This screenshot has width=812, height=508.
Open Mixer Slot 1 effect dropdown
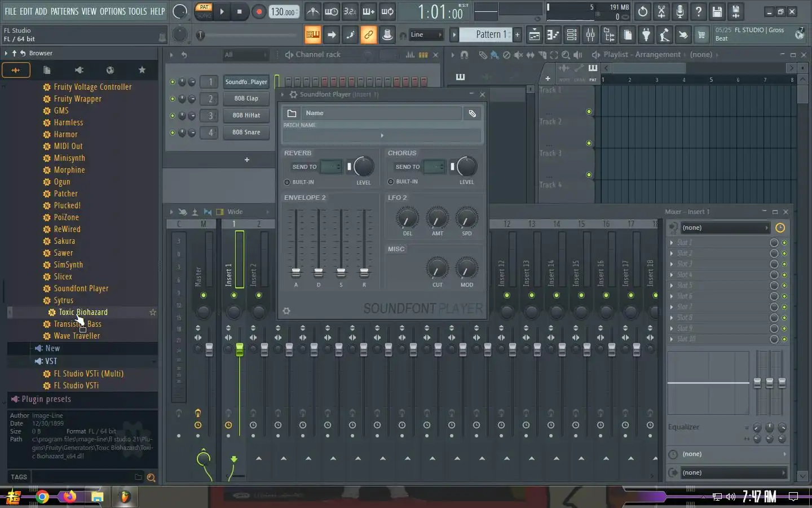click(672, 243)
